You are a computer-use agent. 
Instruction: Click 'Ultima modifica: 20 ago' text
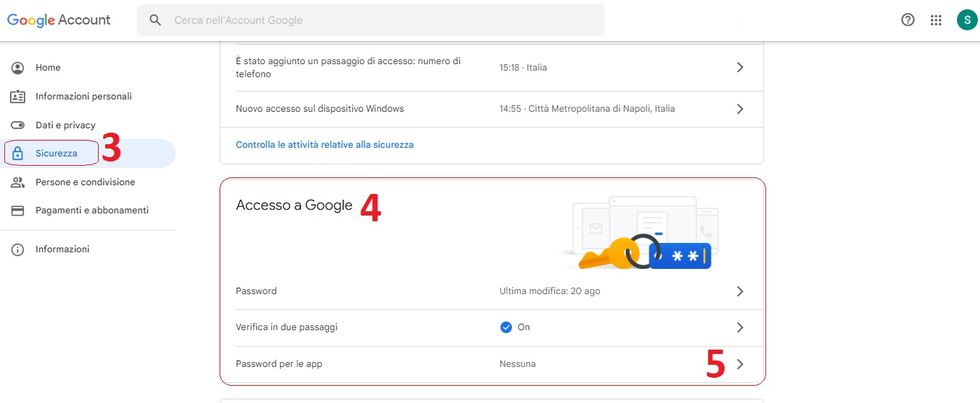pyautogui.click(x=550, y=291)
